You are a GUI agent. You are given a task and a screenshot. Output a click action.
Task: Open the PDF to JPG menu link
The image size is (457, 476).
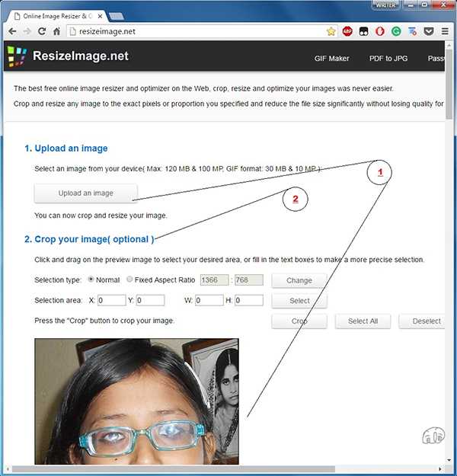tap(388, 59)
